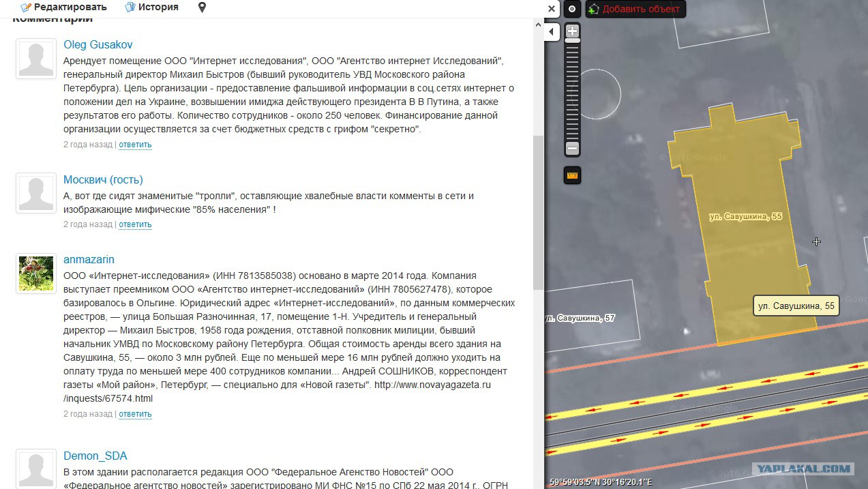Click ответить under Москвич's comment
This screenshot has height=489, width=868.
point(135,224)
